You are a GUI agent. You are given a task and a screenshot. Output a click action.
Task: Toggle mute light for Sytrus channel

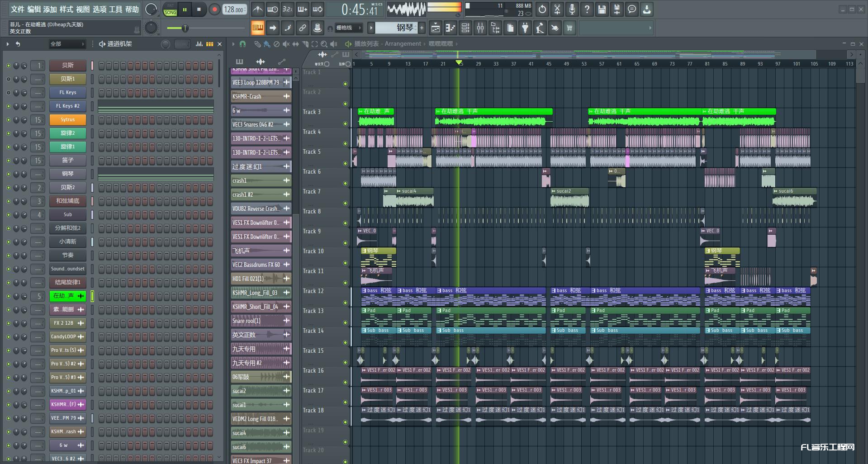8,120
